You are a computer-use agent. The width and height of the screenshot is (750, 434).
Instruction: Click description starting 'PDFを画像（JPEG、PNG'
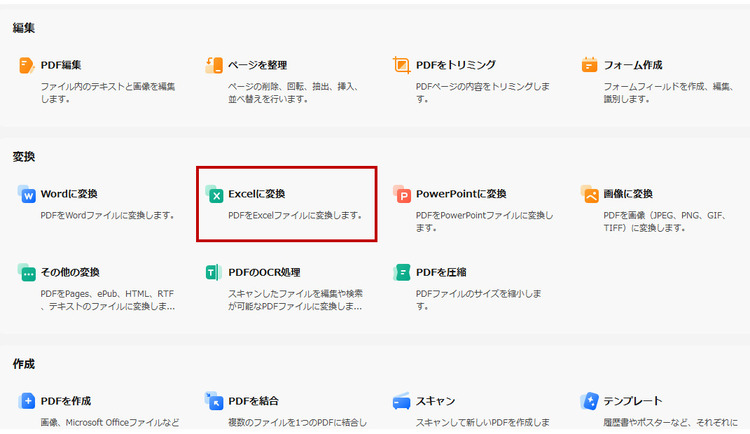click(x=665, y=222)
